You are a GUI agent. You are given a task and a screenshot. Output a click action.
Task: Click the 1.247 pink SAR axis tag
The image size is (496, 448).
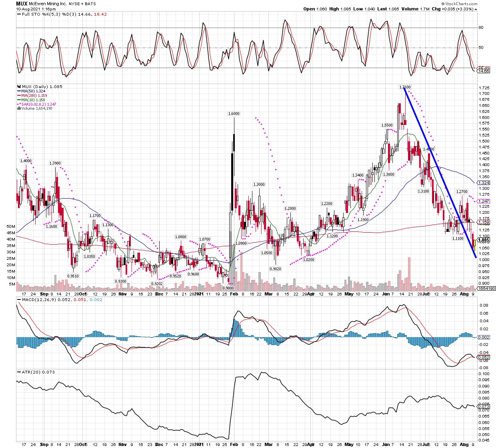(484, 201)
